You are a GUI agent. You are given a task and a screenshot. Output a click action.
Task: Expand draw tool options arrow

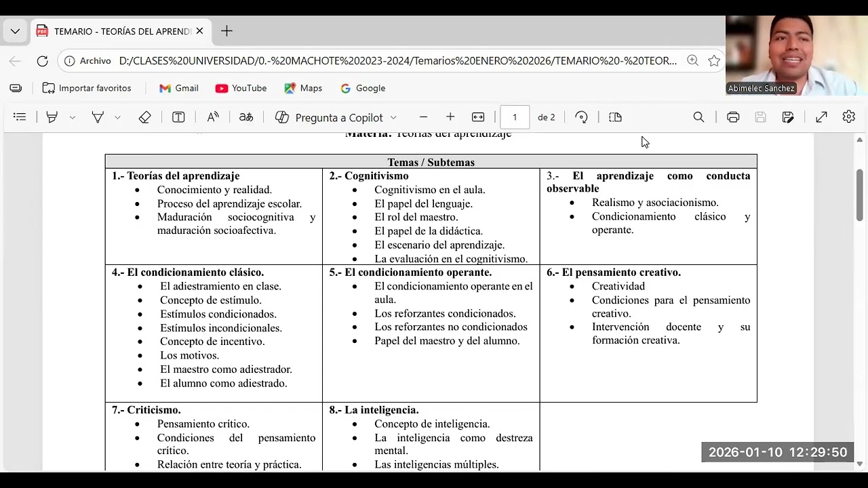(117, 117)
